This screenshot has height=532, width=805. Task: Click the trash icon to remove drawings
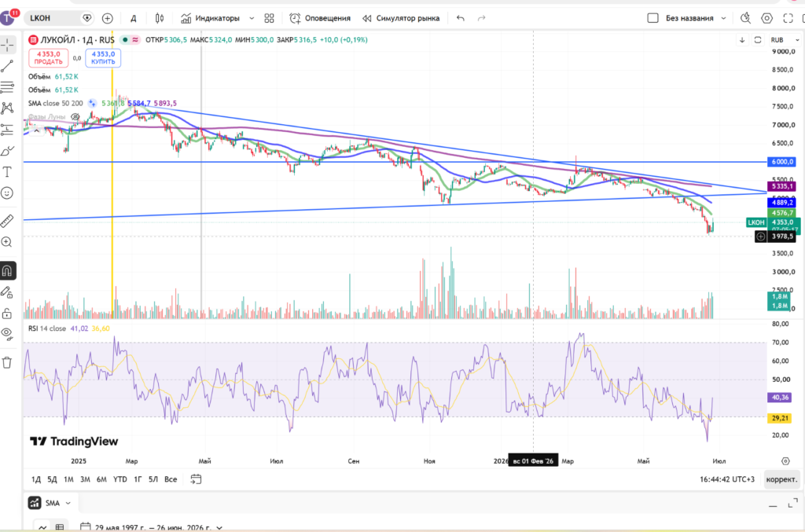point(7,363)
